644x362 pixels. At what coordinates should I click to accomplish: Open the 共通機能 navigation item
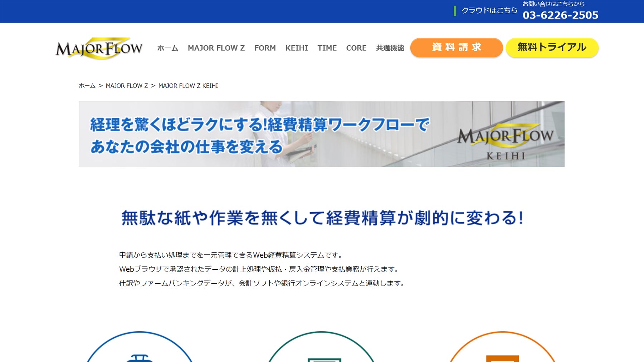click(390, 48)
